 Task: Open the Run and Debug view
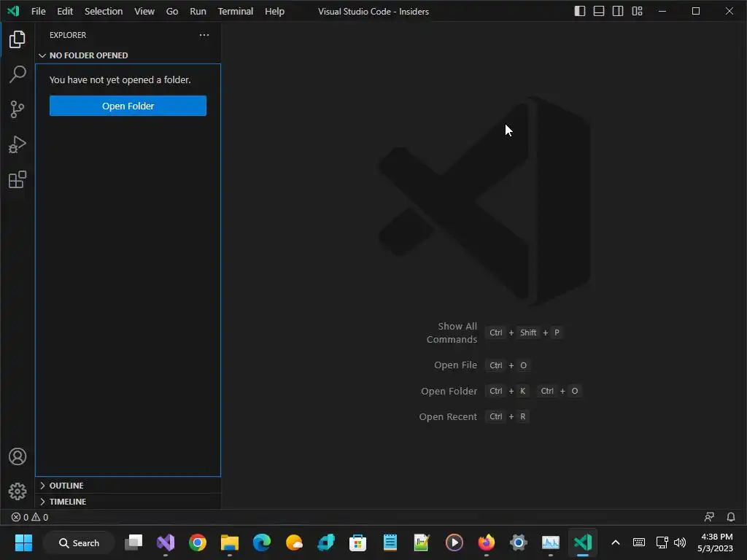click(x=18, y=145)
